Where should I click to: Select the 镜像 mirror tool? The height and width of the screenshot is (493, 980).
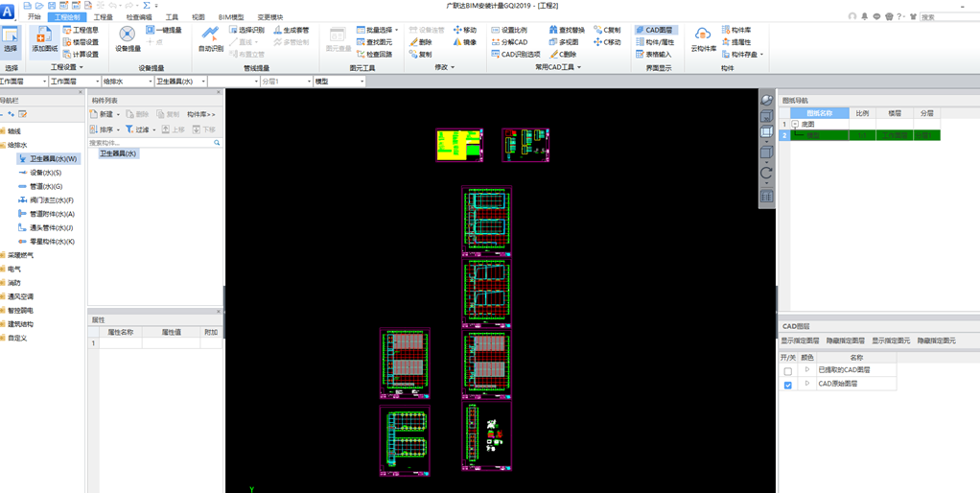pyautogui.click(x=464, y=42)
